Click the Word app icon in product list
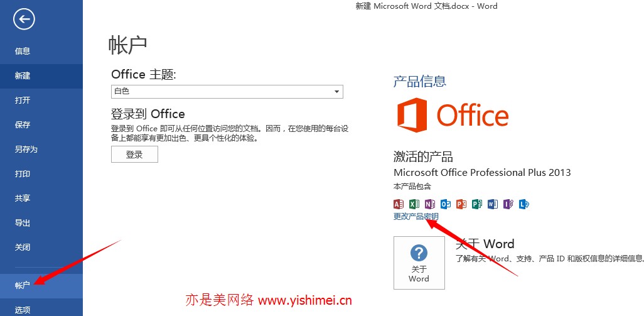644x316 pixels. click(x=493, y=204)
